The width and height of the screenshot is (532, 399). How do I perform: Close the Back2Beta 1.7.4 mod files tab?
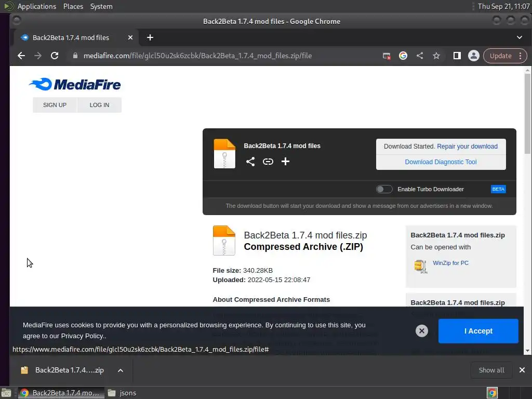tap(130, 37)
